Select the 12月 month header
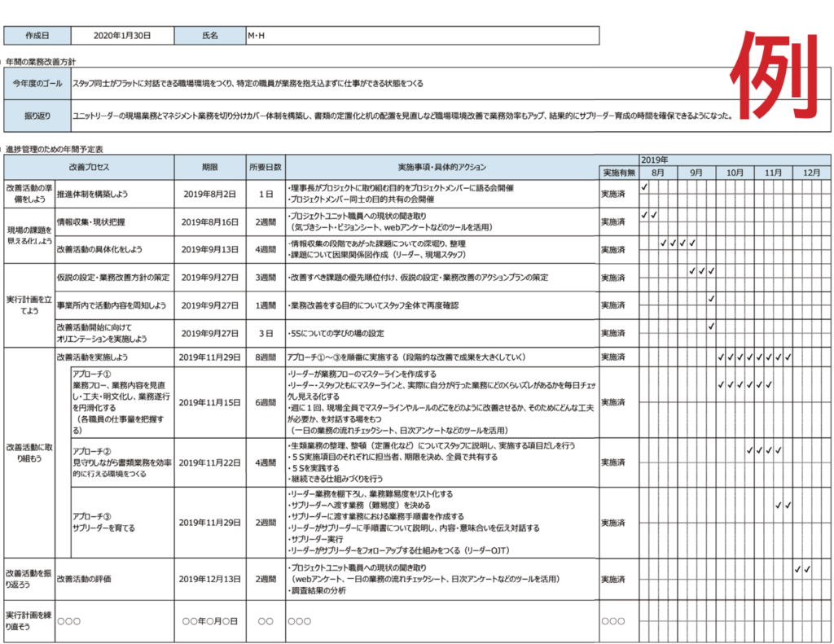This screenshot has width=834, height=644. click(811, 173)
